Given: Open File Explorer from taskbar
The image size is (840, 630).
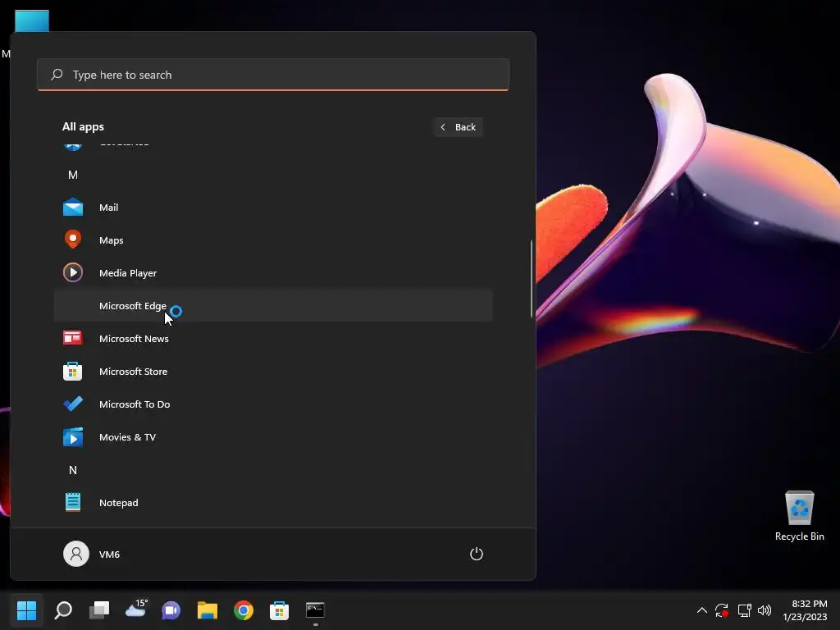Looking at the screenshot, I should (208, 610).
